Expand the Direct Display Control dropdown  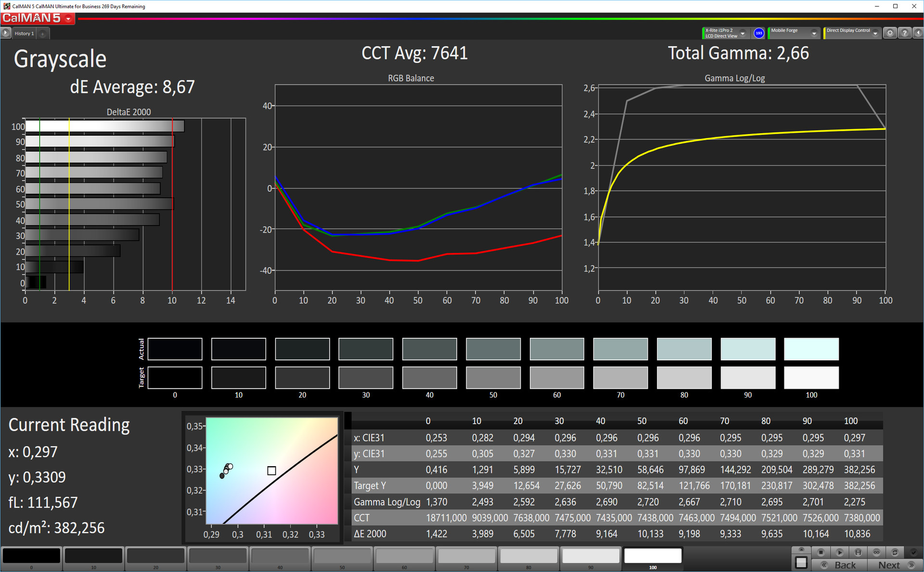point(875,33)
